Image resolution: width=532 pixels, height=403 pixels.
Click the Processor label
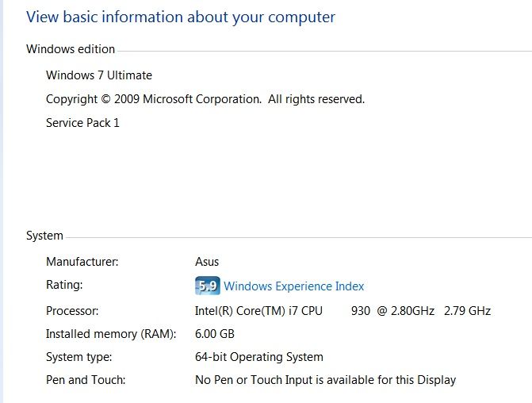click(72, 311)
